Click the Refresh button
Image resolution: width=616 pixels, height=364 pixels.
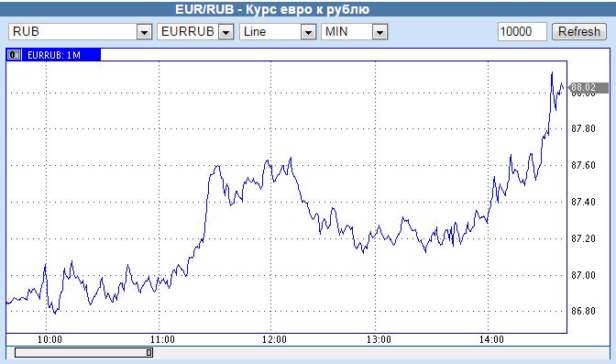click(579, 31)
